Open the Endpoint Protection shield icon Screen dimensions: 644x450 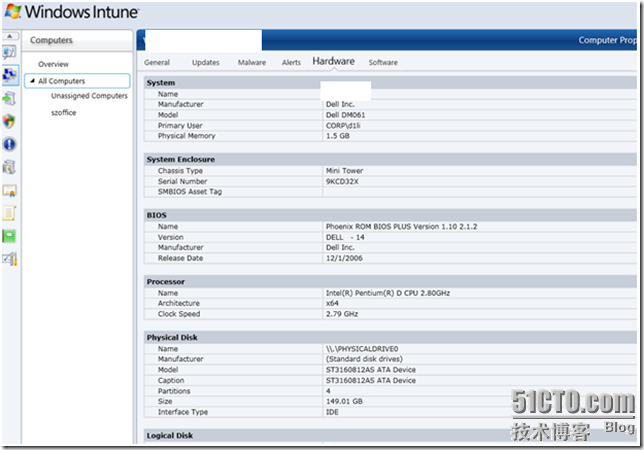click(x=9, y=121)
